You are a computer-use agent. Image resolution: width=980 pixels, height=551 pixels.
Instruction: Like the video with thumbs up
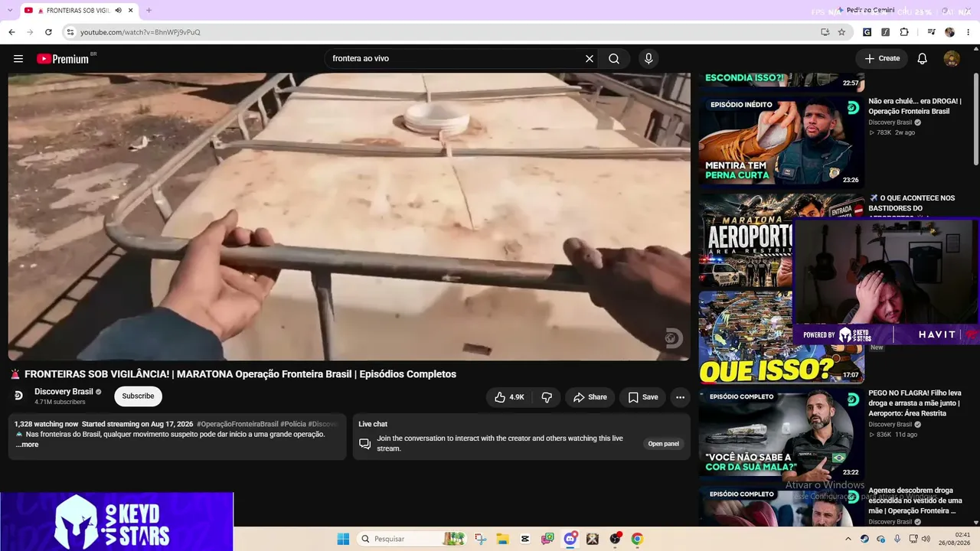click(509, 397)
